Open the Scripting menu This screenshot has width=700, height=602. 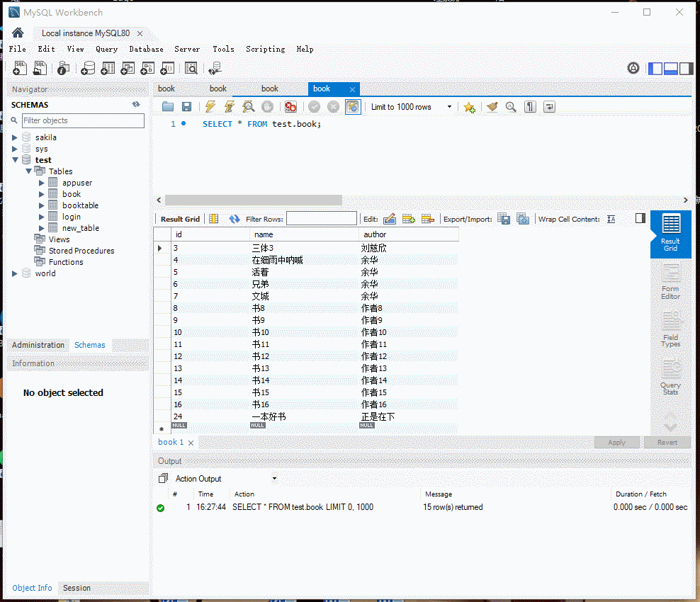[265, 49]
